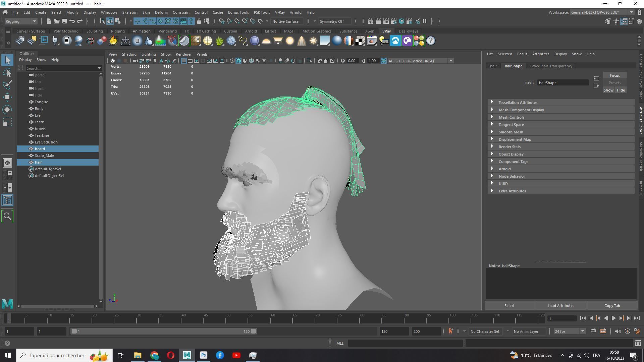Viewport: 644px width, 362px height.
Task: Click the Show button beside Hide
Action: point(608,90)
